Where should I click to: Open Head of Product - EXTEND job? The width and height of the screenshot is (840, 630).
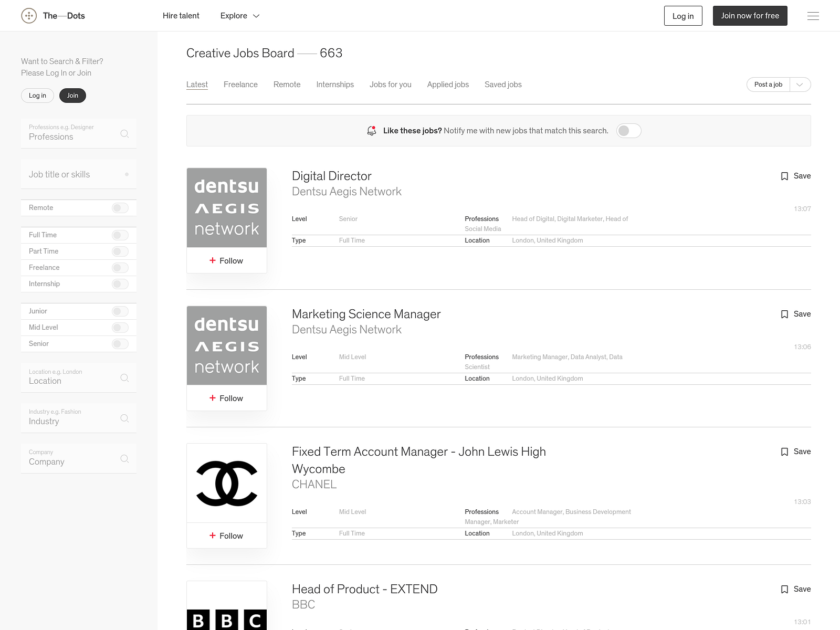[x=365, y=589]
